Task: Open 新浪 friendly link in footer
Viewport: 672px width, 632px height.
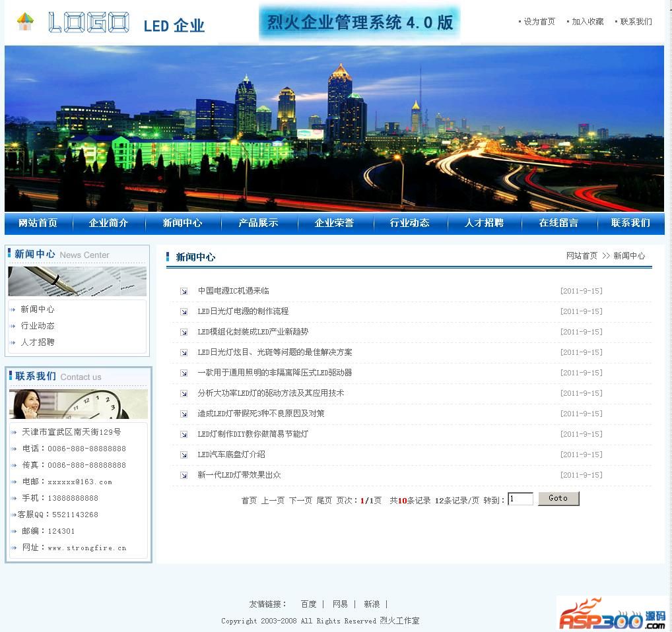Action: click(372, 604)
